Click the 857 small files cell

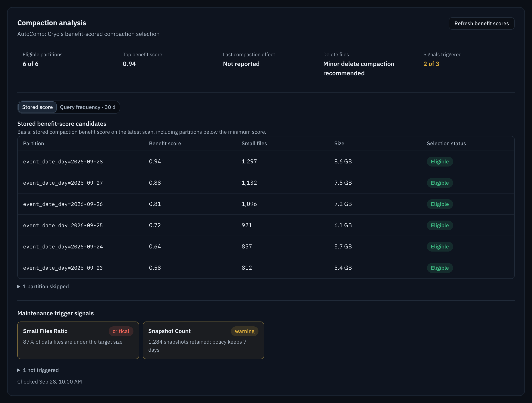247,246
